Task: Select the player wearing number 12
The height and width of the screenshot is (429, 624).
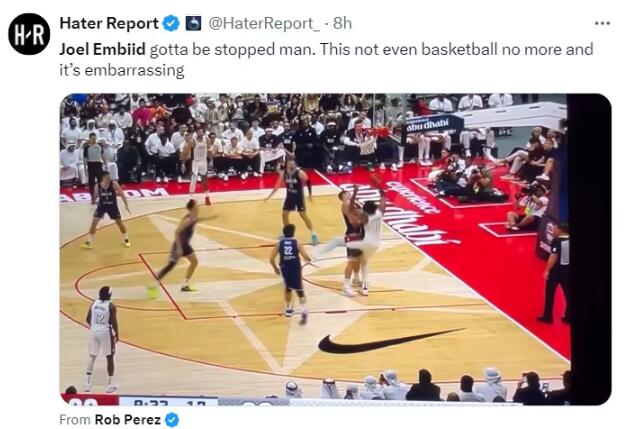Action: click(x=102, y=338)
